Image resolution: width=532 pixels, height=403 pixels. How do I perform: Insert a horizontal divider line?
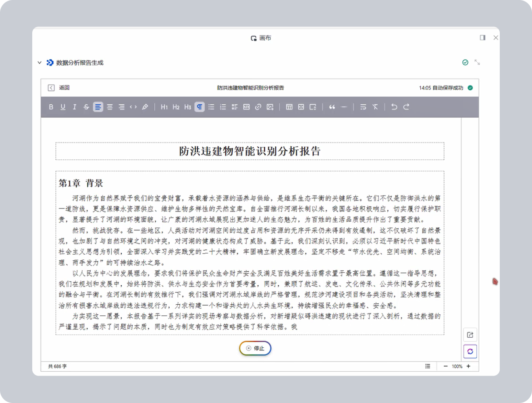[344, 107]
